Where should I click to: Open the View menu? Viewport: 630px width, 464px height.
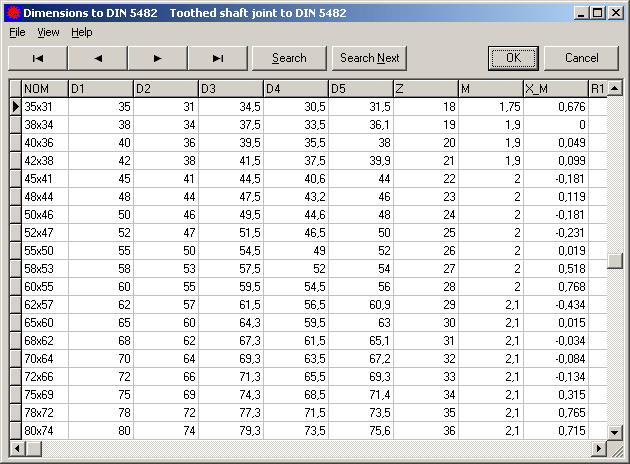48,32
